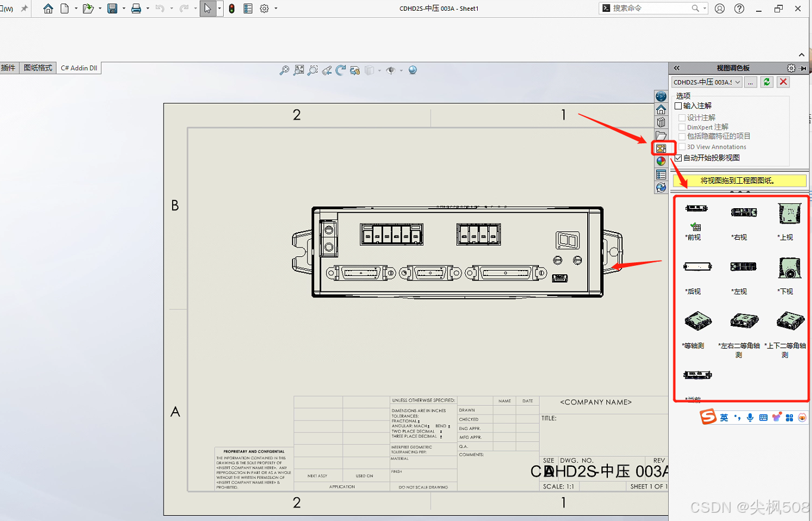812x521 pixels.
Task: Open file properties list icon
Action: 247,8
